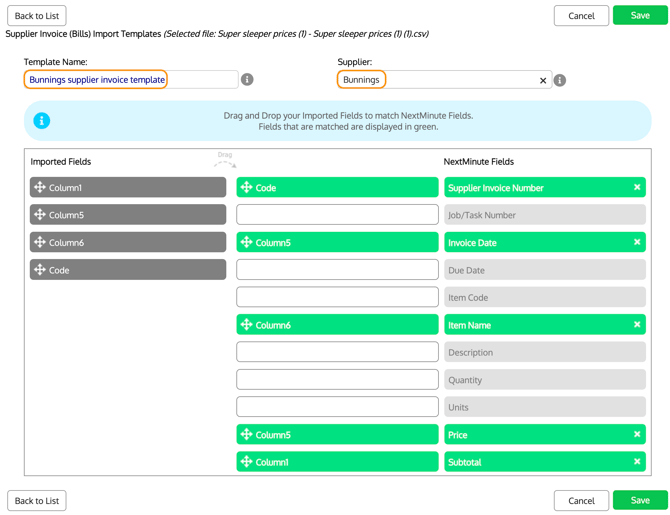Click the info icon beside Supplier field
This screenshot has width=670, height=515.
pyautogui.click(x=560, y=80)
